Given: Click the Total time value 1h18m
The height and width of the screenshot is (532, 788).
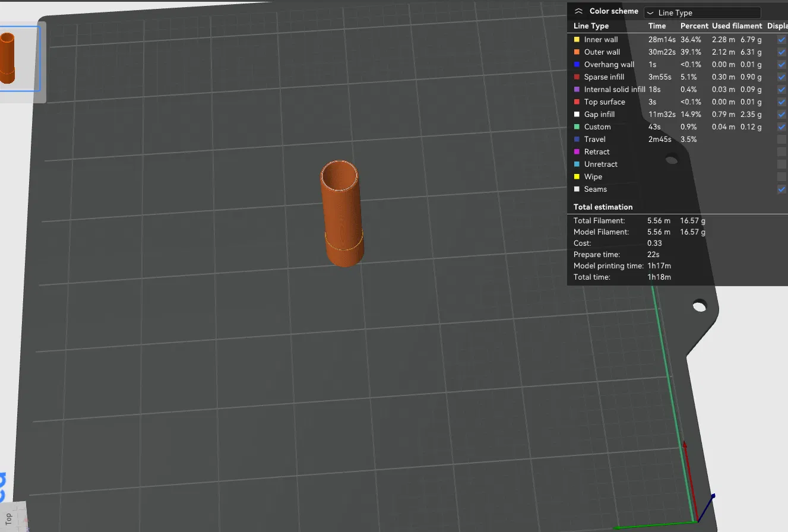Looking at the screenshot, I should click(x=659, y=277).
